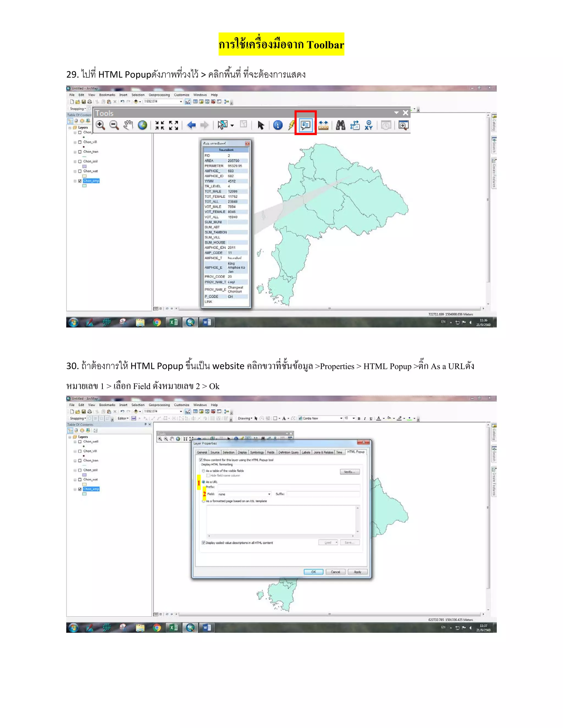Open the Definition Query tab
The width and height of the screenshot is (563, 728).
point(288,452)
